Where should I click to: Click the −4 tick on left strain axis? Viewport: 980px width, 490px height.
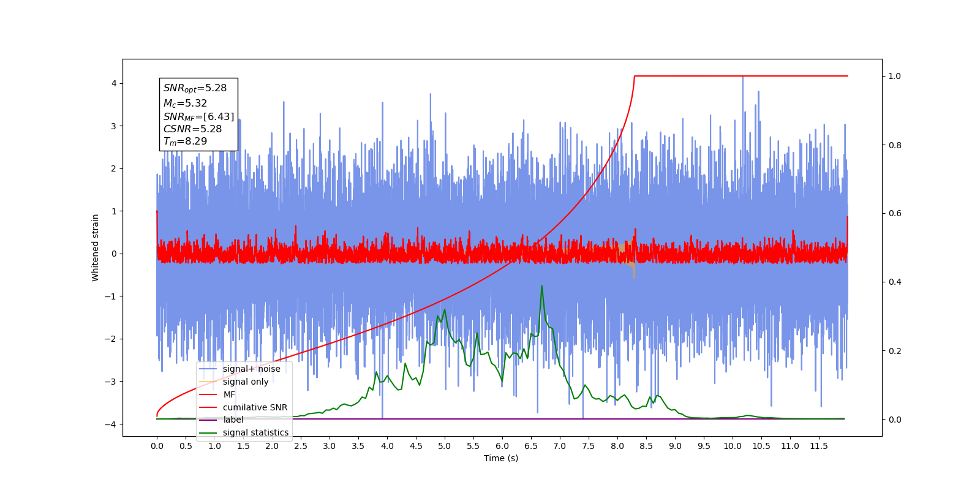111,424
